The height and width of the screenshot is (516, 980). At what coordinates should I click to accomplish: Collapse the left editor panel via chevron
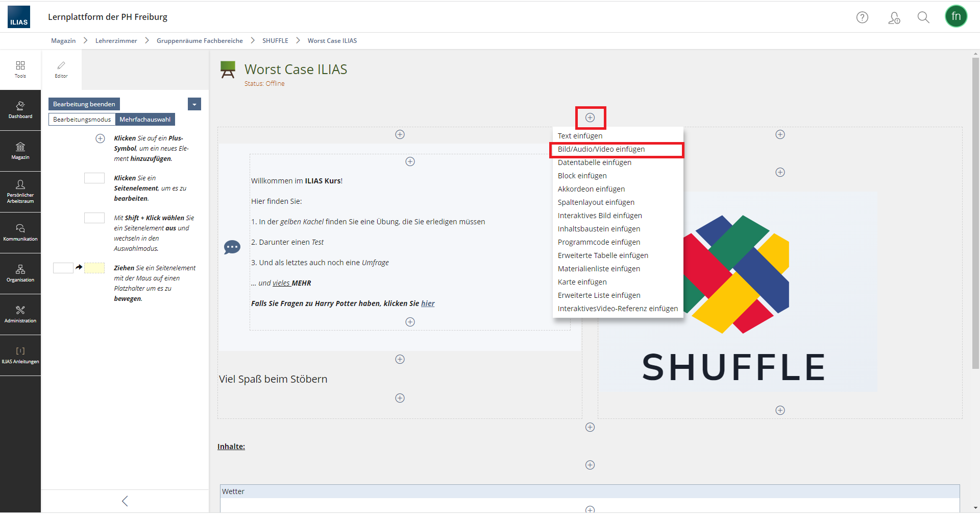click(x=125, y=501)
